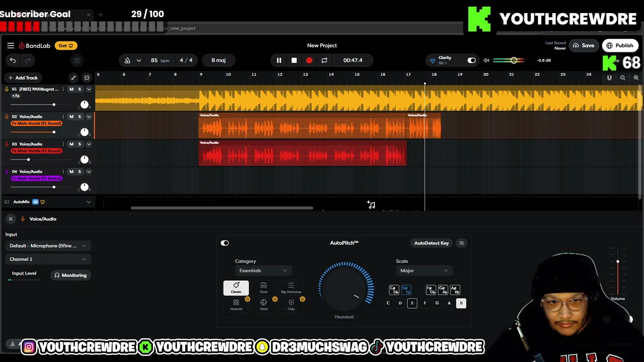Click the Add Track button
Image resolution: width=644 pixels, height=362 pixels.
23,78
